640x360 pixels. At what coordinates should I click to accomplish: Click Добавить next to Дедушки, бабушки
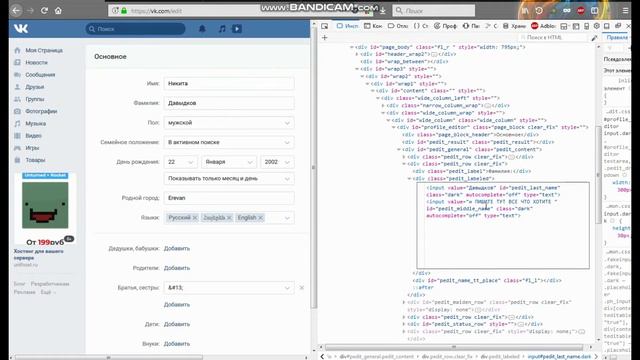[177, 249]
